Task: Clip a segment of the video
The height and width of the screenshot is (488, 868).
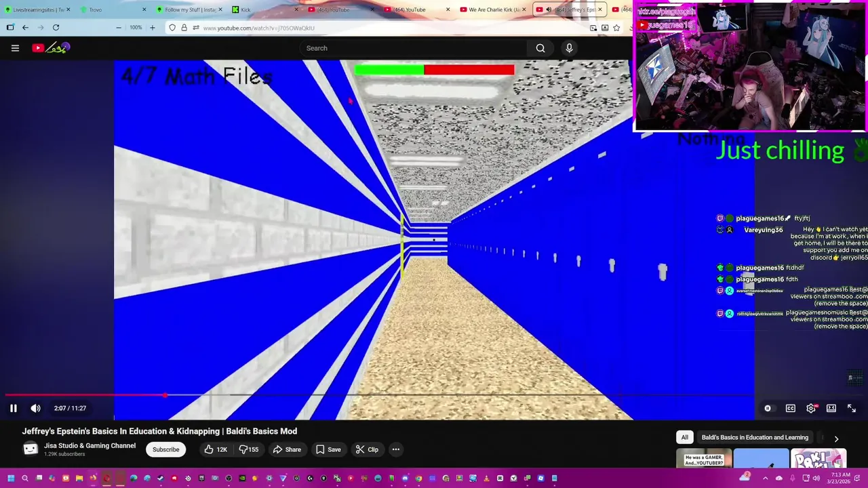Action: click(x=367, y=449)
